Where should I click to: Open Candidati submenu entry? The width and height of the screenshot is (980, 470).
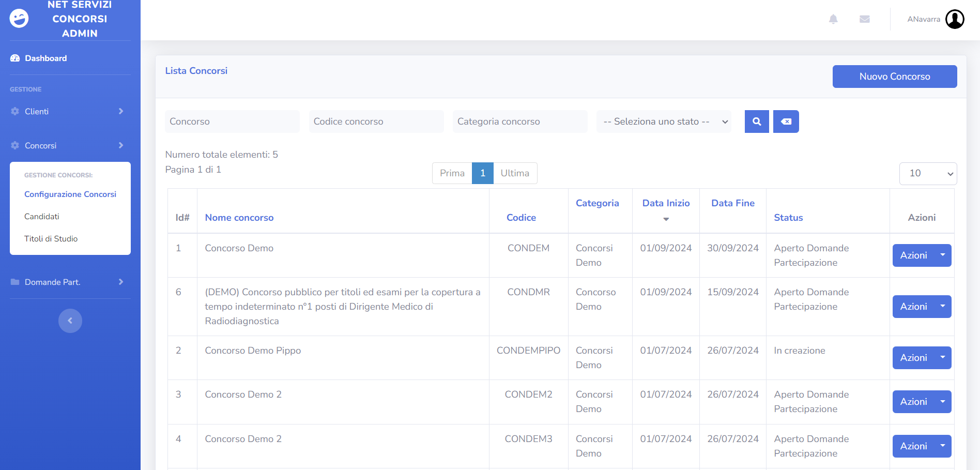tap(42, 217)
